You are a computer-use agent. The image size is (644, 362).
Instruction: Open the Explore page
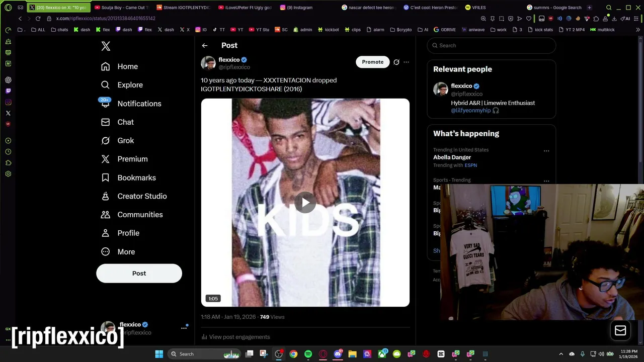[x=122, y=85]
